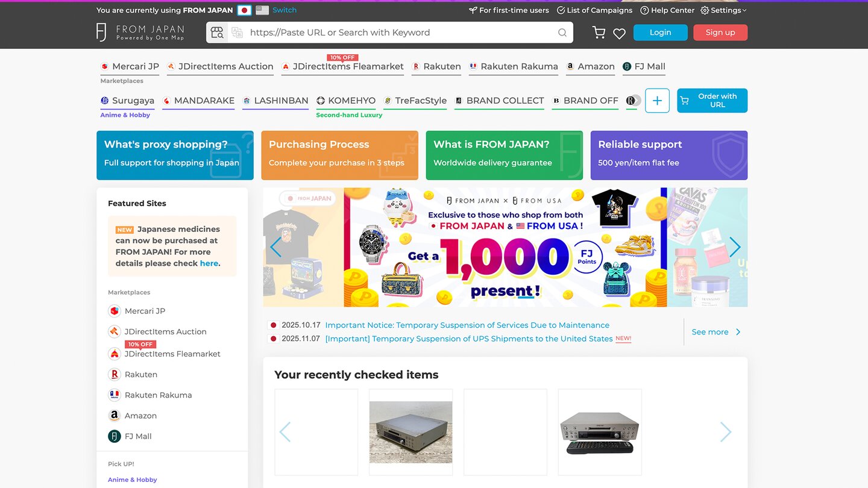Screen dimensions: 868x488
Task: Click the FROM JAPAN logo
Action: [x=140, y=33]
